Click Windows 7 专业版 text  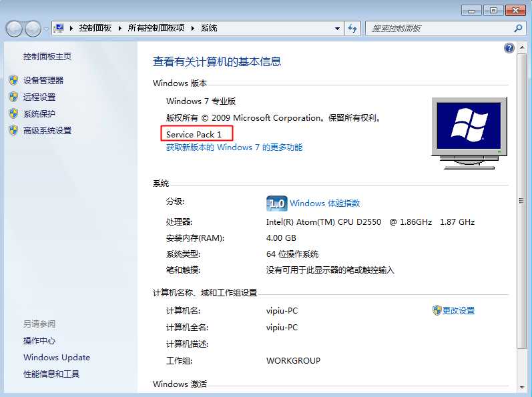[201, 101]
